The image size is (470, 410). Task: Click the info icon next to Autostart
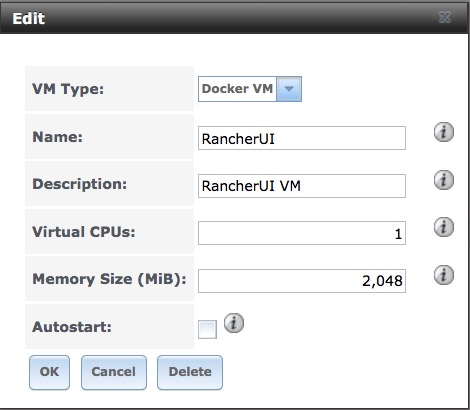pyautogui.click(x=234, y=323)
